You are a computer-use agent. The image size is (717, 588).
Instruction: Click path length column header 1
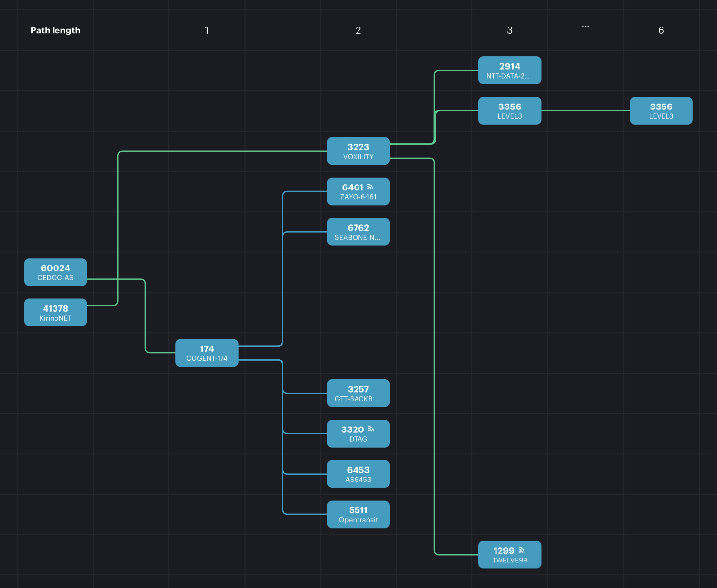(x=207, y=30)
